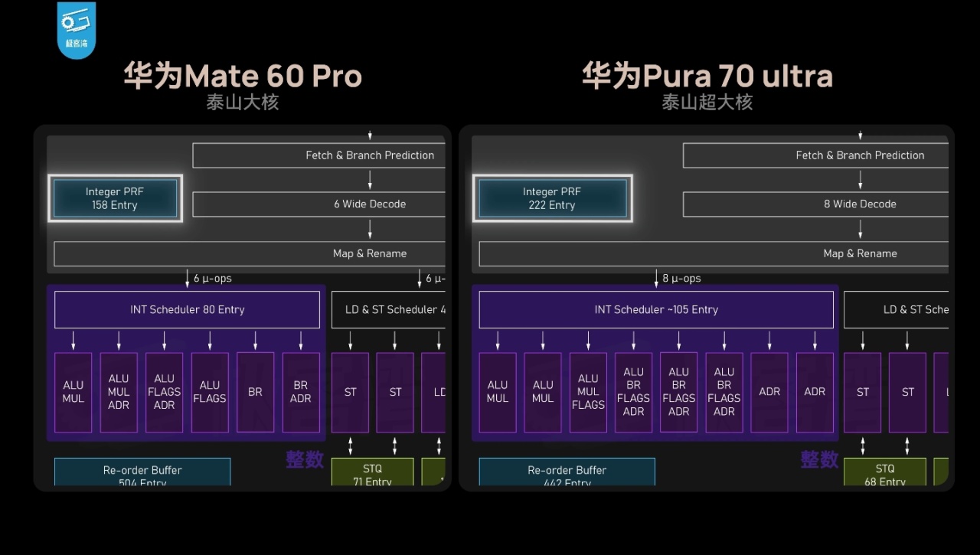Select the standalone BR port block
Viewport: 980px width, 555px height.
pyautogui.click(x=255, y=392)
